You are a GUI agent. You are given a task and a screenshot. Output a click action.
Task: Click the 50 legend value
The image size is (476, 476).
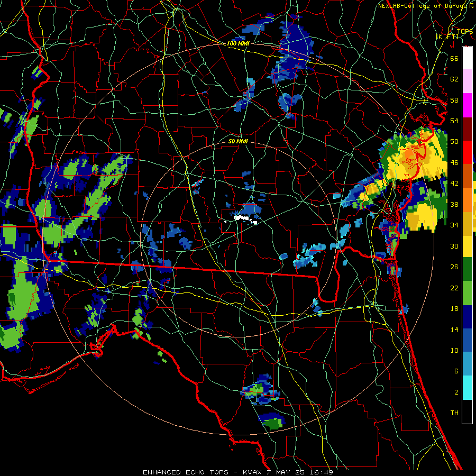(x=454, y=142)
